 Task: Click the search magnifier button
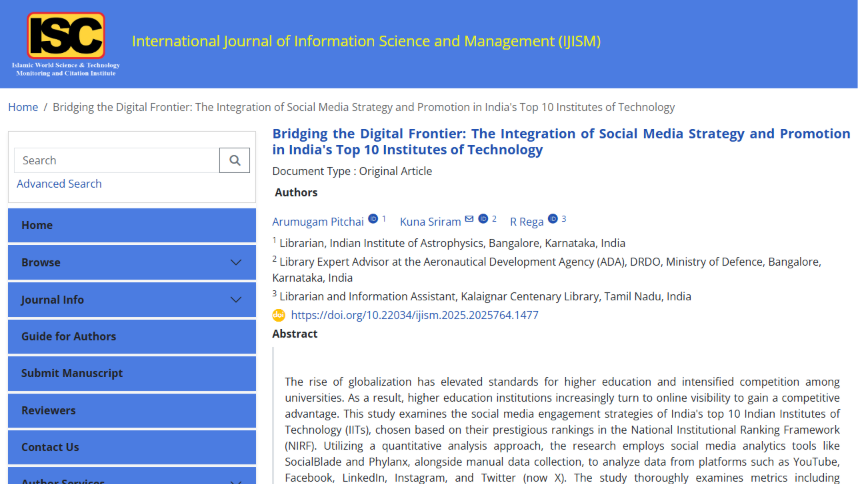click(234, 160)
